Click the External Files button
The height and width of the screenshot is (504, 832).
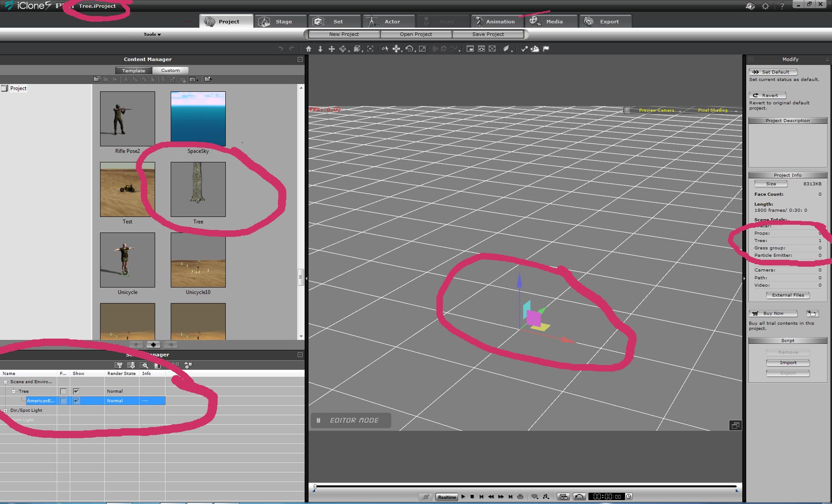pos(787,295)
